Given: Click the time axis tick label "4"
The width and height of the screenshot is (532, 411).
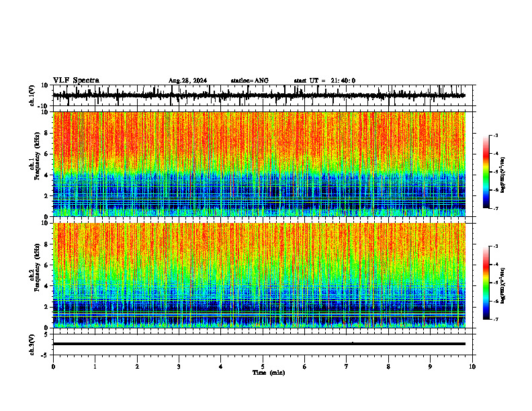Looking at the screenshot, I should click(221, 367).
